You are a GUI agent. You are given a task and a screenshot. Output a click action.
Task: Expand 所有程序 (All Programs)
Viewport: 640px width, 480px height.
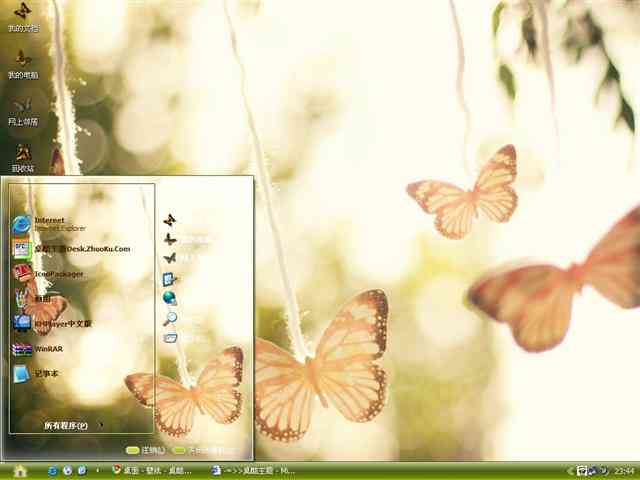(x=66, y=425)
